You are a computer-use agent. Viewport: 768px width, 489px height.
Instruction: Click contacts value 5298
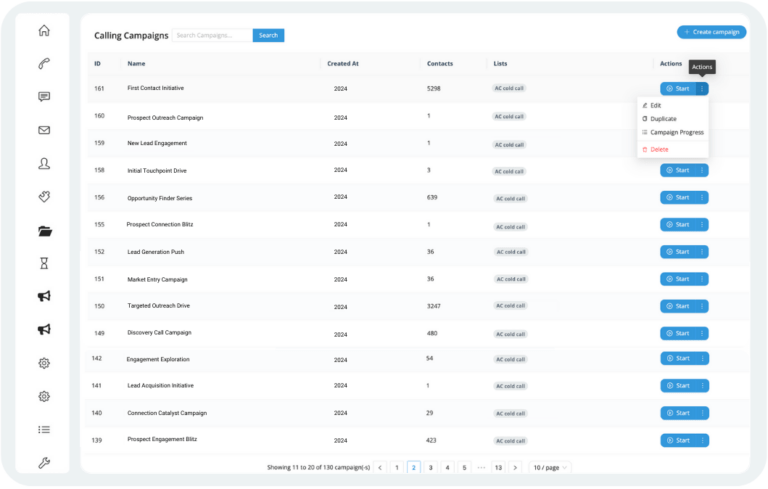coord(433,89)
